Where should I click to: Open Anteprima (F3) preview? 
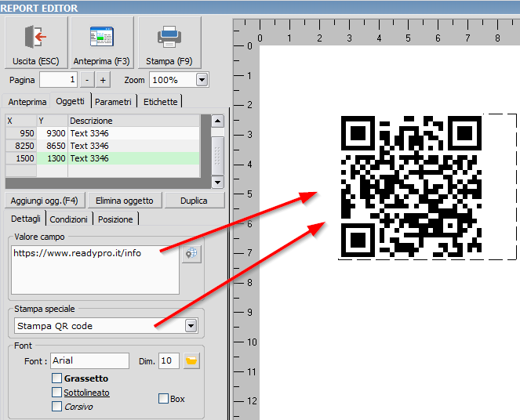pos(102,43)
